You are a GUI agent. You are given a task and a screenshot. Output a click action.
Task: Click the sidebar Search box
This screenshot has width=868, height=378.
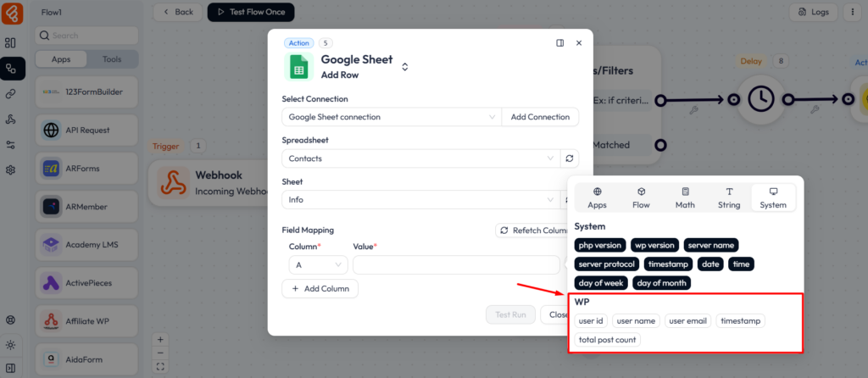coord(86,36)
